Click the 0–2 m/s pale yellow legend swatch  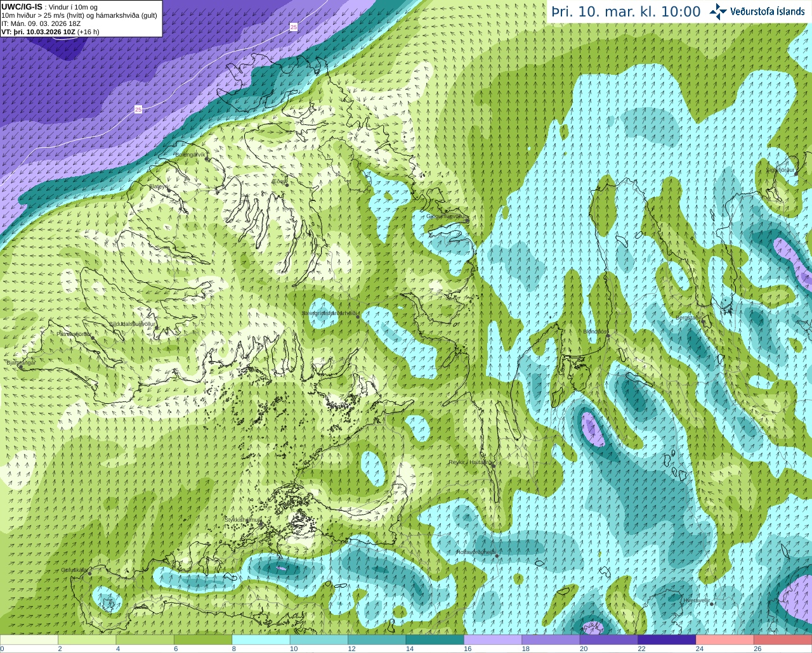click(29, 640)
